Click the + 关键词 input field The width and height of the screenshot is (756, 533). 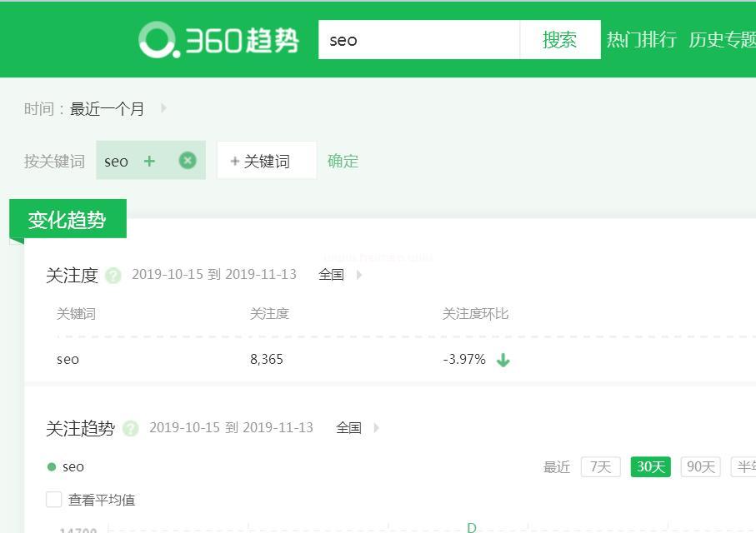(x=267, y=161)
